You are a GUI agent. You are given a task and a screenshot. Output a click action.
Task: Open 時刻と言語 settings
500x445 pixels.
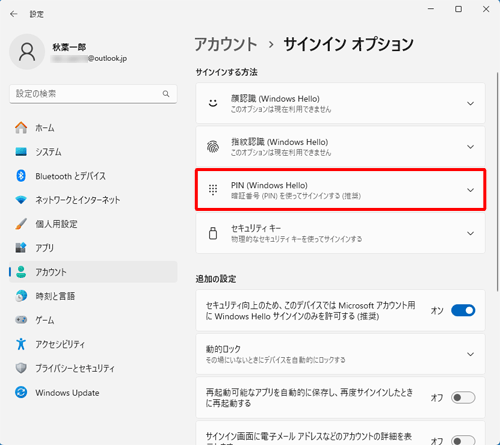click(x=93, y=296)
